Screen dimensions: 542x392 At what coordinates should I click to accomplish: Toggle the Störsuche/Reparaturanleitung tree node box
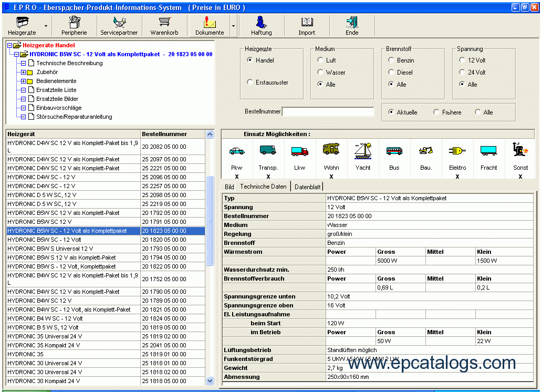(23, 117)
